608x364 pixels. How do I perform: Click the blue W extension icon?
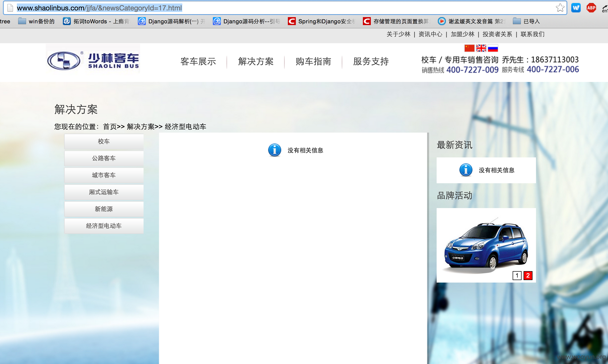(x=576, y=7)
